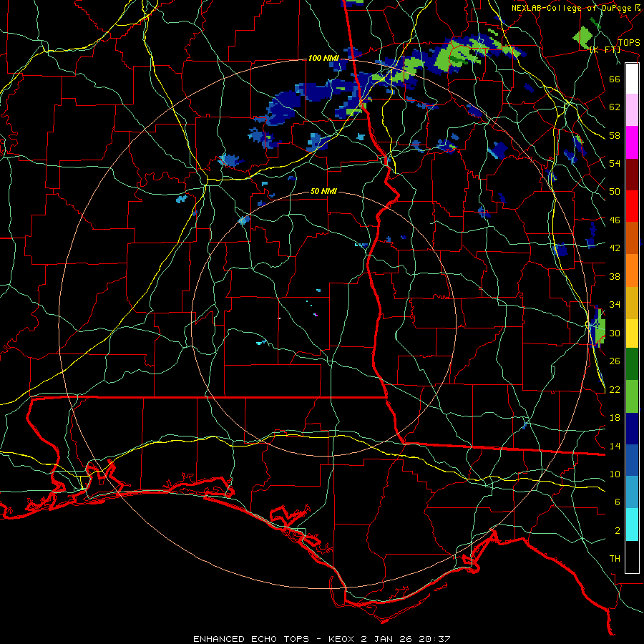Click the "ENHANCED ECHO TOPS" product title
This screenshot has width=644, height=644.
pos(250,639)
